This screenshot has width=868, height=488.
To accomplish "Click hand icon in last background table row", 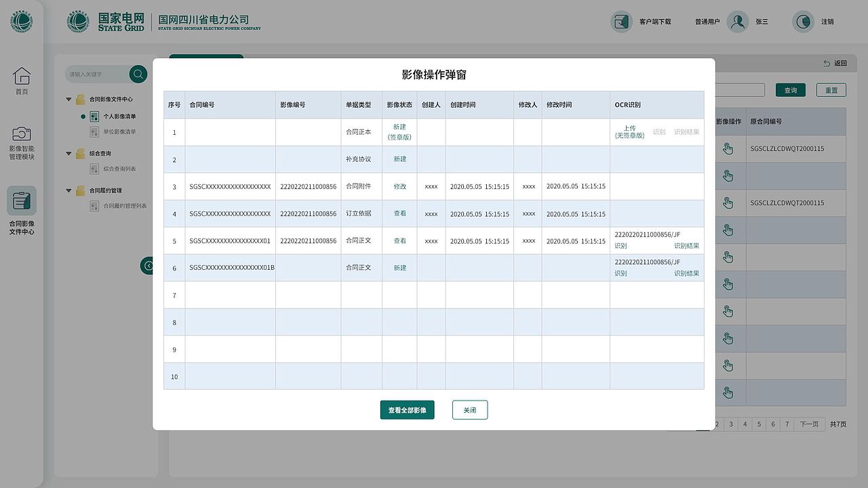I will coord(728,392).
